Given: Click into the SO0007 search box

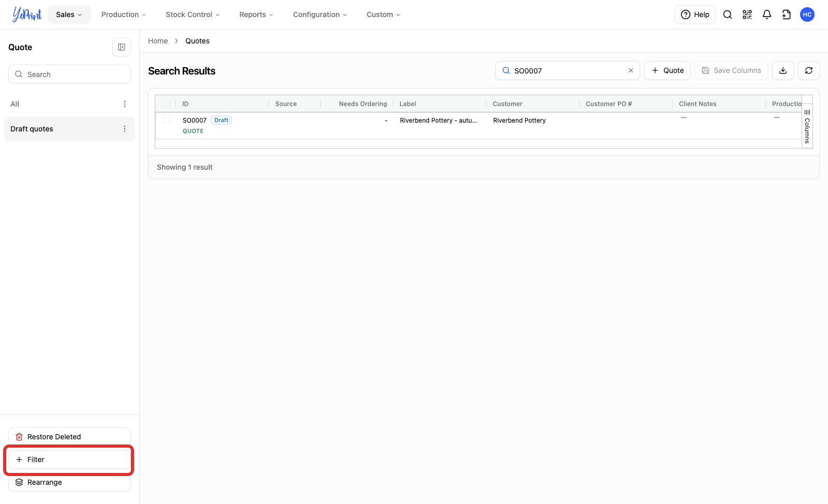Looking at the screenshot, I should (568, 70).
